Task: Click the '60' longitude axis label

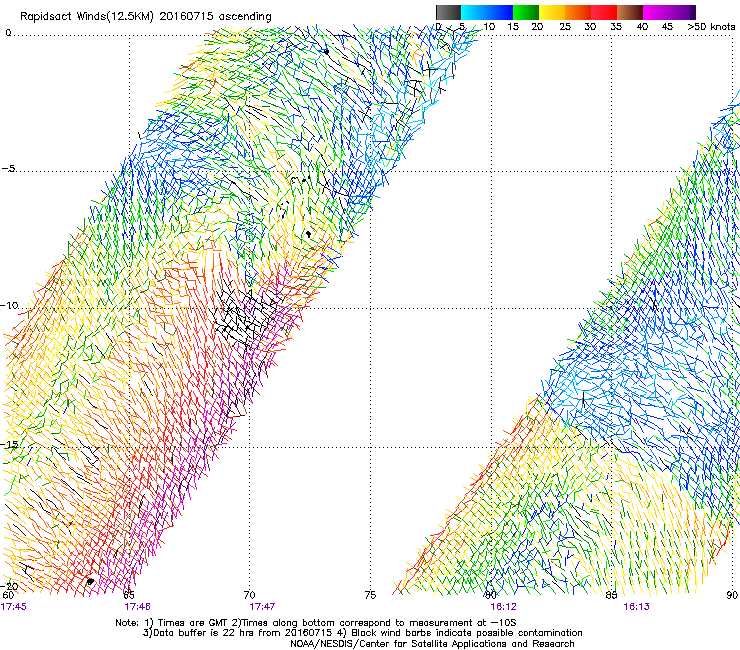Action: 8,595
